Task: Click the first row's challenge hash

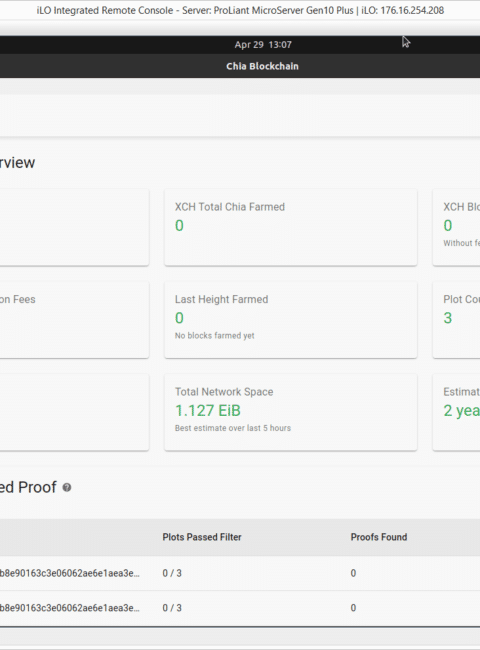Action: [x=70, y=573]
